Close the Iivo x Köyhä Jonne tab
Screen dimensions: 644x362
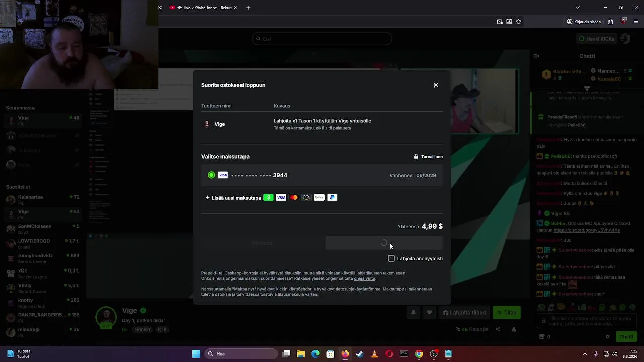coord(235,8)
